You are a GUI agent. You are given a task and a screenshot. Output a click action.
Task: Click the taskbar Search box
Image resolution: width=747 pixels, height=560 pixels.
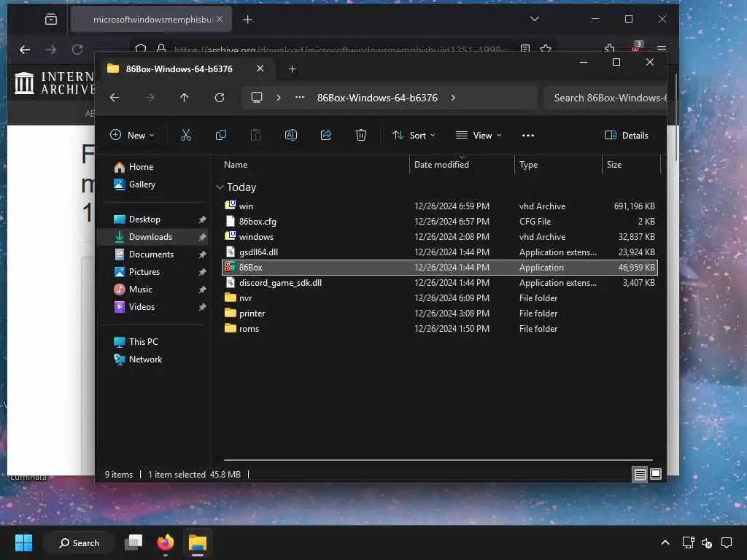coord(79,542)
